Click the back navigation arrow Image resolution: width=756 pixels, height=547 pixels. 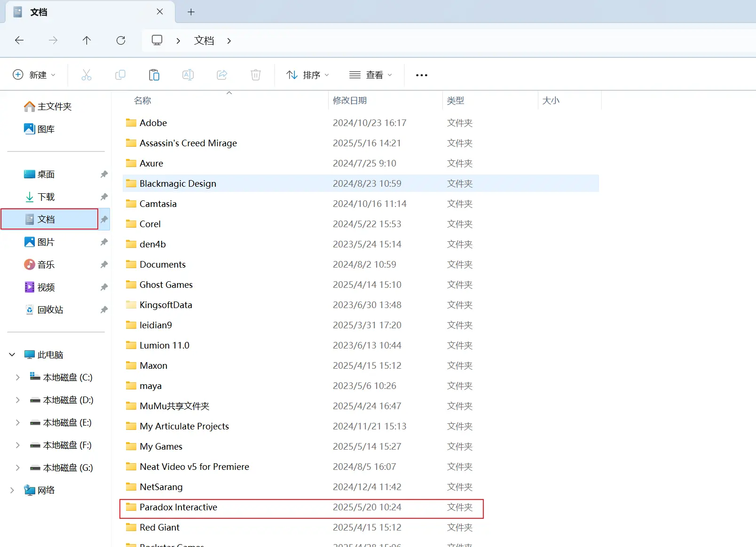point(19,40)
